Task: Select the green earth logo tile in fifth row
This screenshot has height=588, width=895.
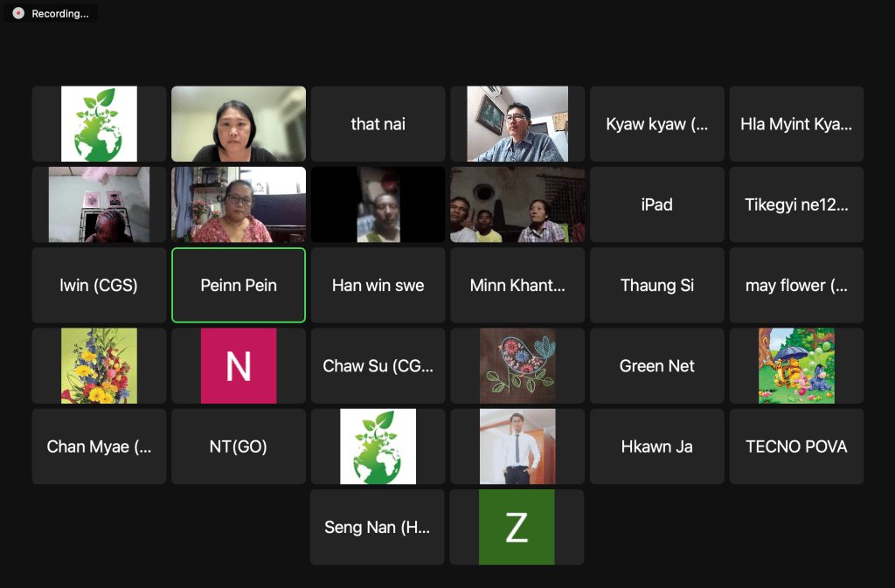Action: pos(378,446)
